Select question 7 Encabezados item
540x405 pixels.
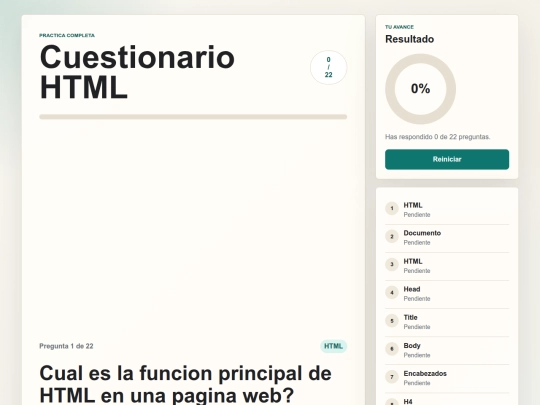coord(447,378)
